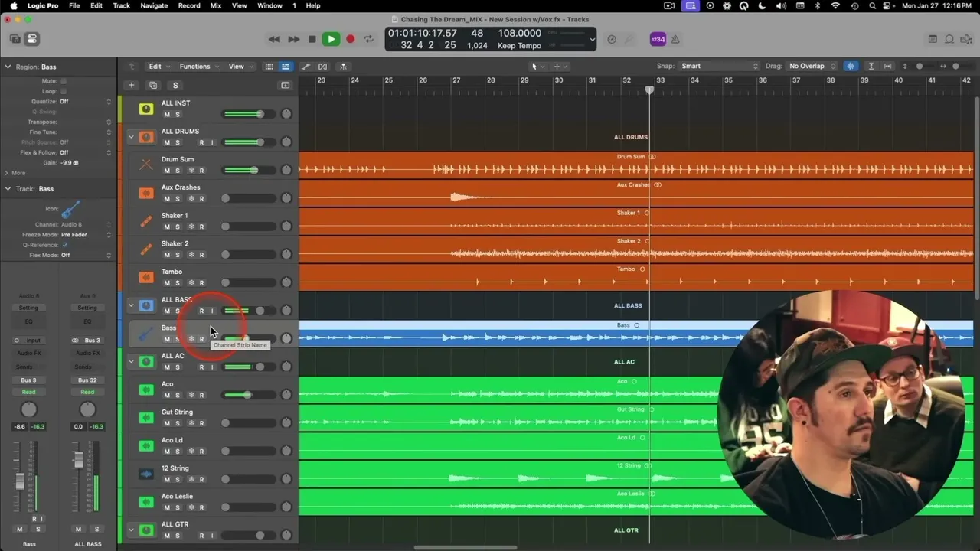Open the Navigate menu

pos(154,5)
